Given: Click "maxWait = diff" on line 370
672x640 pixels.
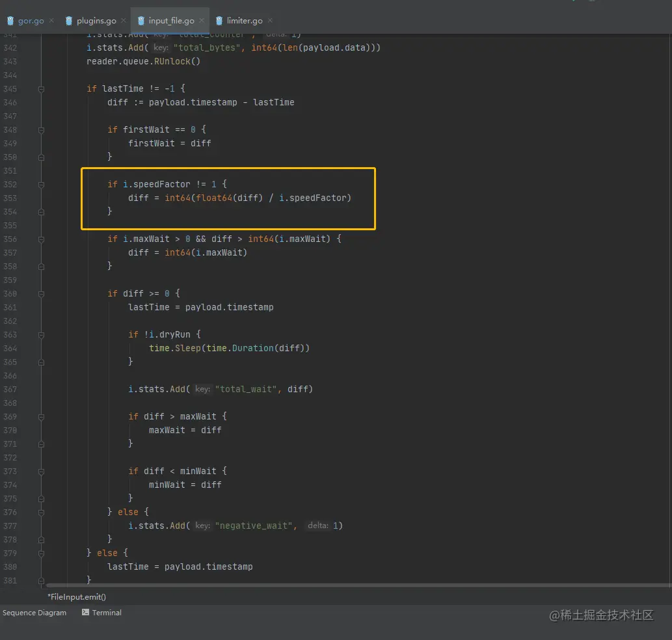Looking at the screenshot, I should 185,430.
